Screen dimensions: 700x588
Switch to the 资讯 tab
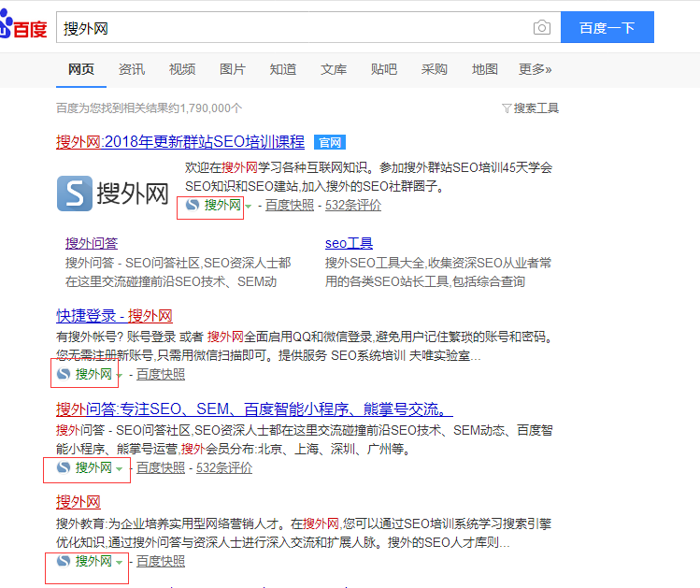pyautogui.click(x=132, y=69)
